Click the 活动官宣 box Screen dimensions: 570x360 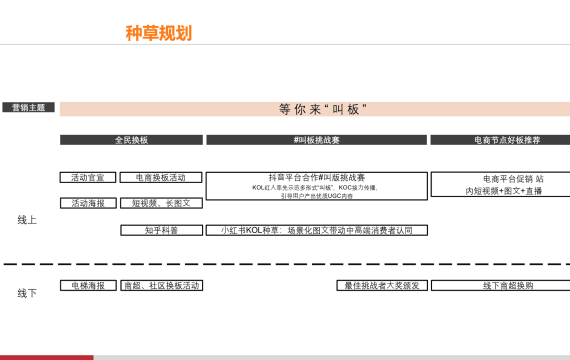[x=88, y=177]
